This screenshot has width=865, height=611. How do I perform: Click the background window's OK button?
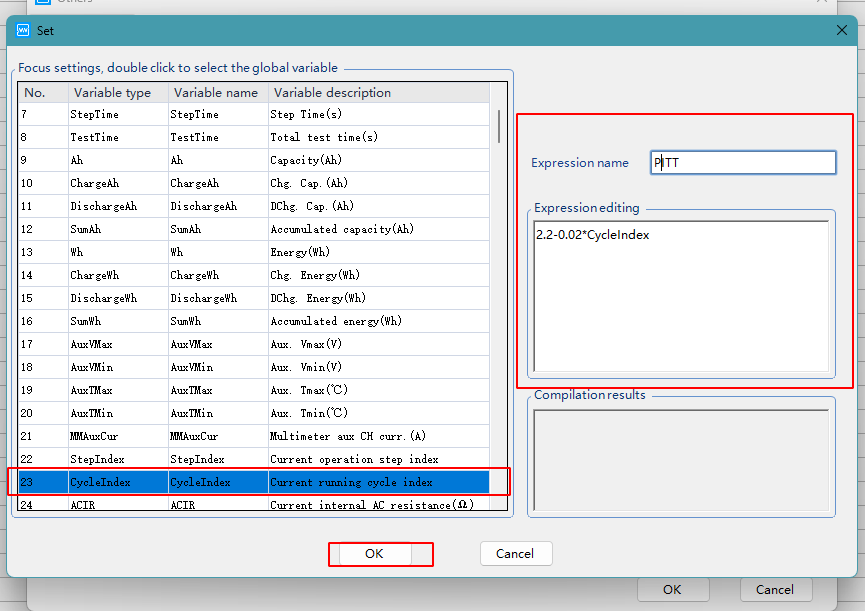672,589
